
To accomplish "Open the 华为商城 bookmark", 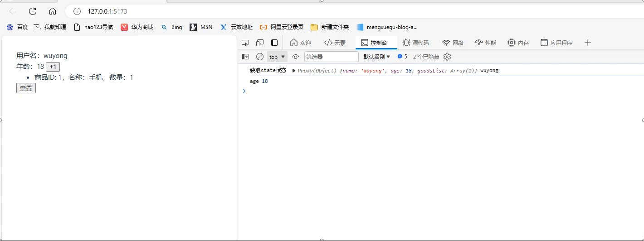I will [x=137, y=27].
